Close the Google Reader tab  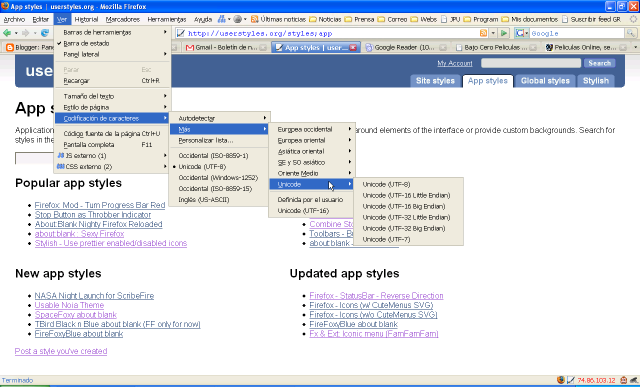tap(442, 48)
